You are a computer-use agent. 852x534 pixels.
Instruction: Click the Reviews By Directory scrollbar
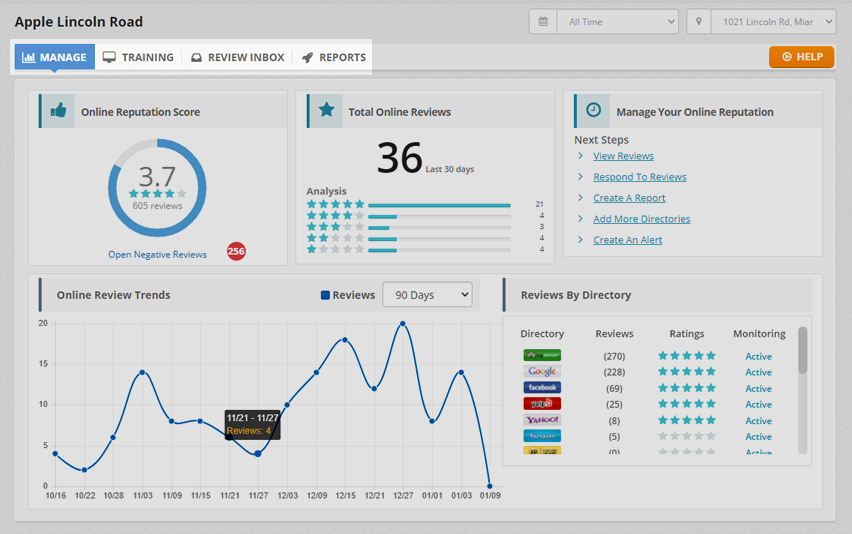point(802,351)
